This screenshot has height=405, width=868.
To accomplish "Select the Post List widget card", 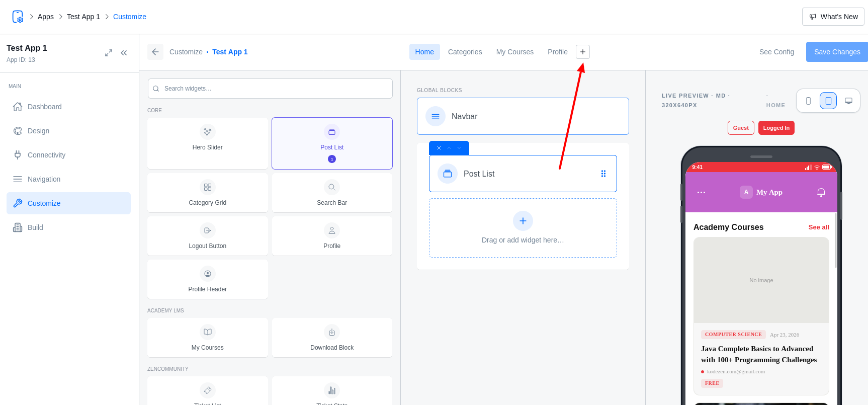I will pyautogui.click(x=332, y=143).
